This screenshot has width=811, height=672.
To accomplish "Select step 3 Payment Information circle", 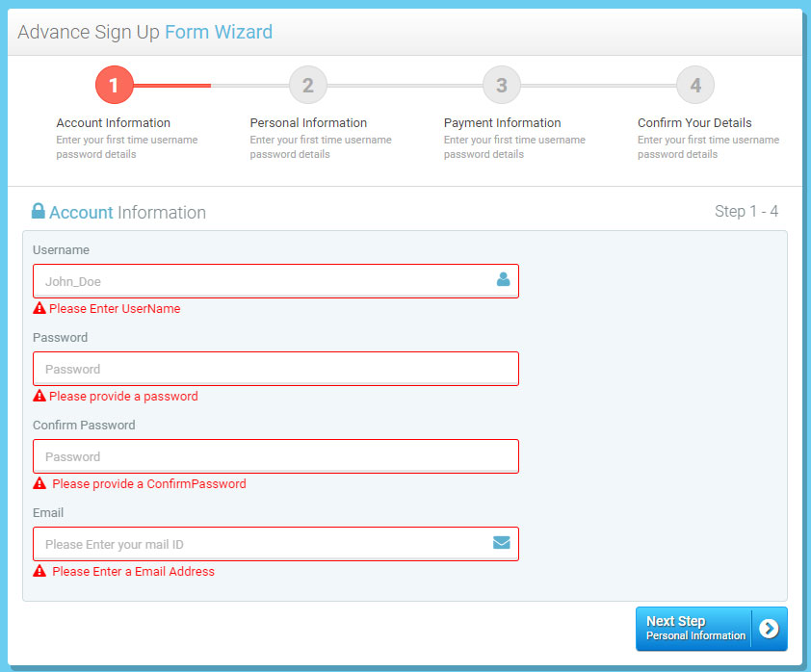I will (501, 85).
